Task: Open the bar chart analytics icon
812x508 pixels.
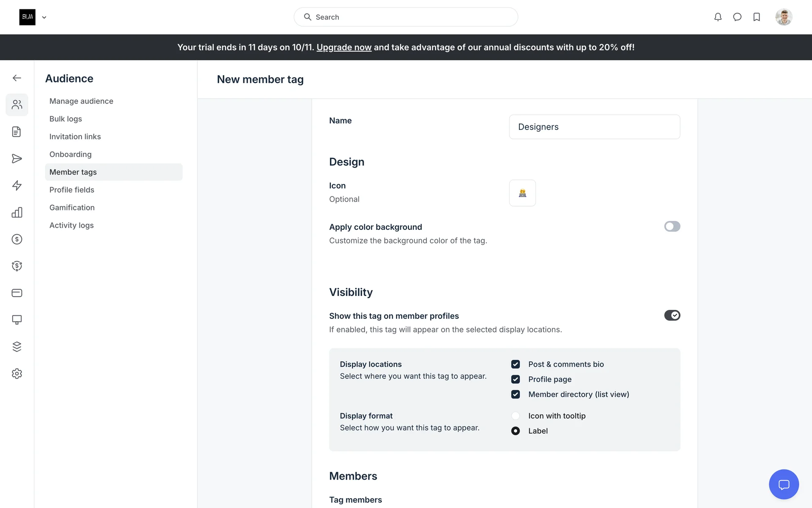Action: click(x=17, y=213)
